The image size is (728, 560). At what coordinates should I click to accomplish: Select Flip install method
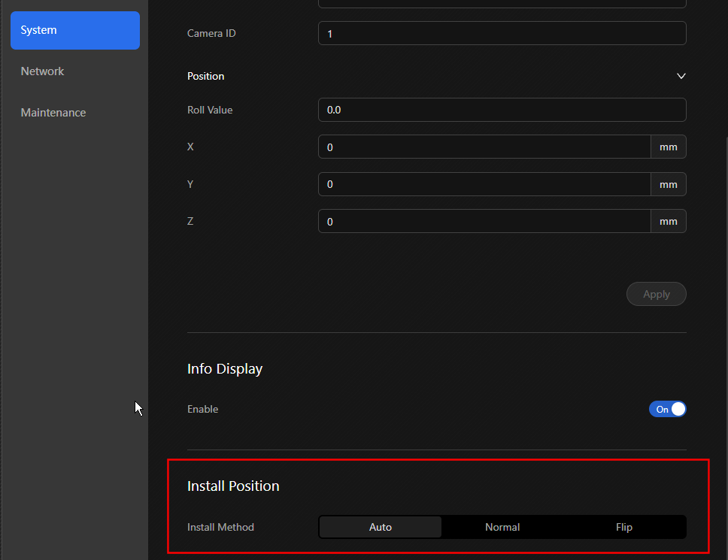624,527
